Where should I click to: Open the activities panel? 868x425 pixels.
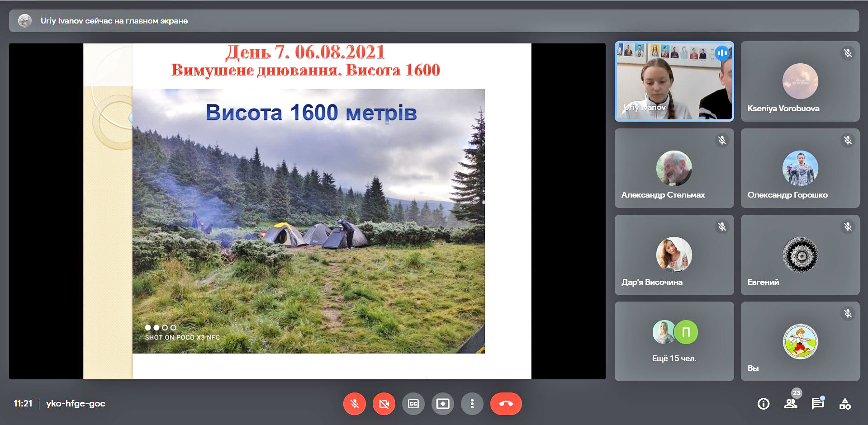(x=845, y=404)
